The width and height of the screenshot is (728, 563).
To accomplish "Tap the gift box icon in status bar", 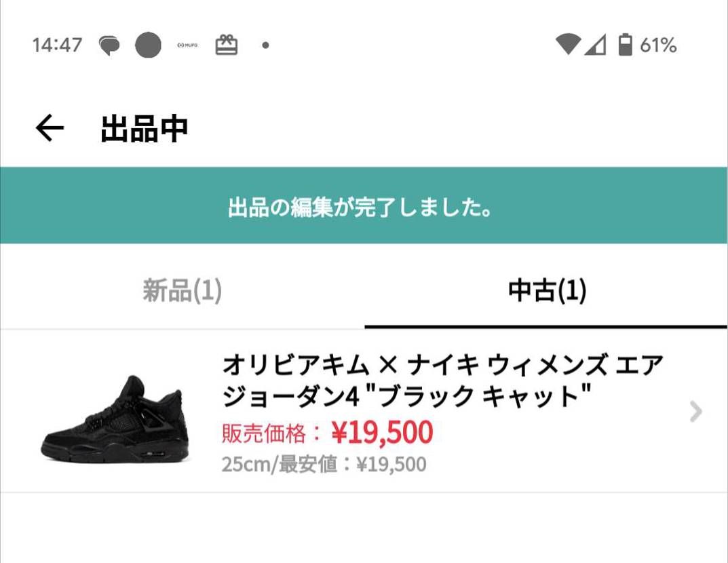I will click(x=228, y=43).
